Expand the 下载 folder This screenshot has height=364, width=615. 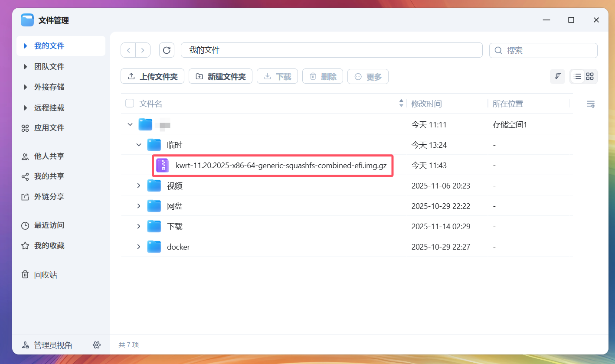(x=138, y=226)
